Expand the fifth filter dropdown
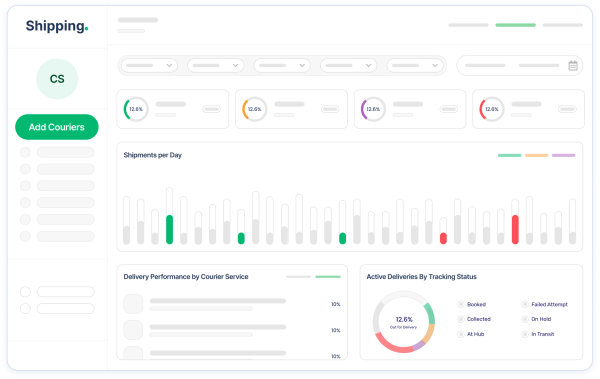The image size is (600, 379). point(415,65)
